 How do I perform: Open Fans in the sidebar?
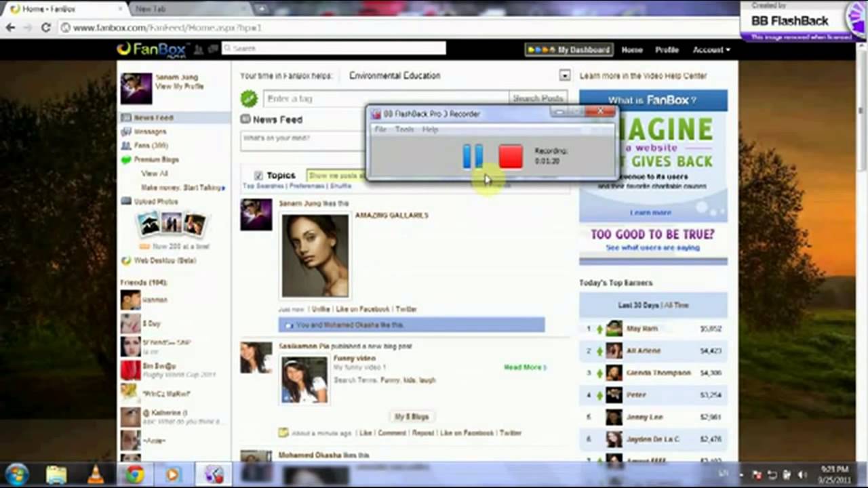pos(151,146)
